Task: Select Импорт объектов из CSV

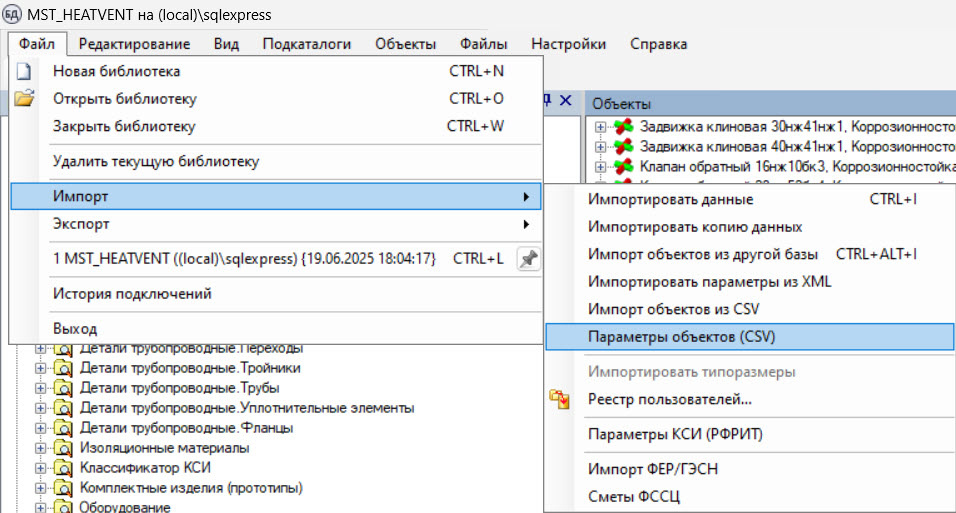Action: coord(750,309)
